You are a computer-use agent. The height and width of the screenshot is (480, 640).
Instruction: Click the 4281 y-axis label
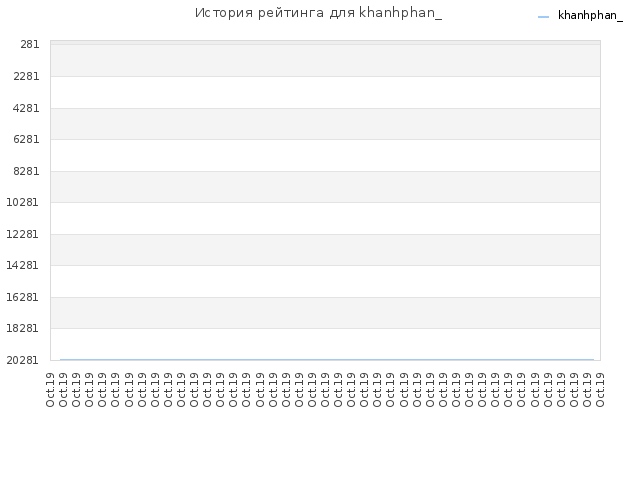click(x=26, y=108)
